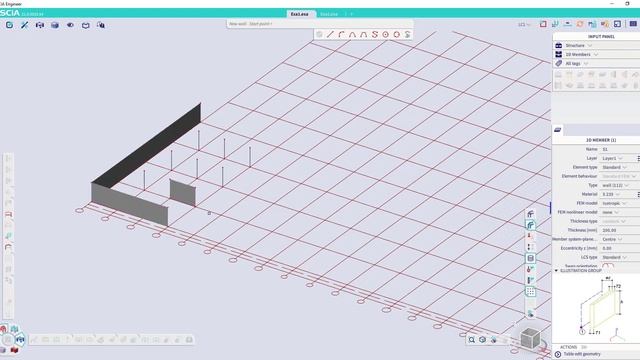Select the crossed-tools icon in top-left toolbar
Viewport: 640px width, 360px height.
(24, 25)
